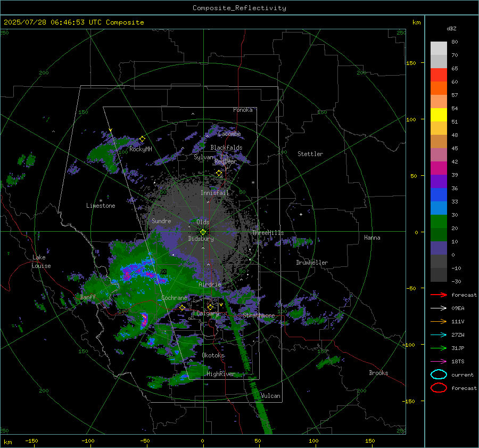Viewport: 479px width, 448px height.
Task: Select the purple 36-39 dBZ color swatch
Action: point(439,181)
